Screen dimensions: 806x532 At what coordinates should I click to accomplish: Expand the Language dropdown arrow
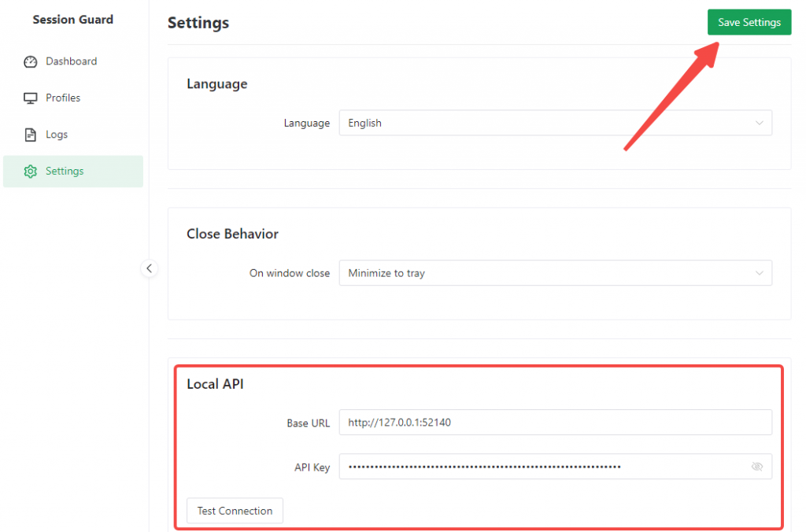pos(759,124)
